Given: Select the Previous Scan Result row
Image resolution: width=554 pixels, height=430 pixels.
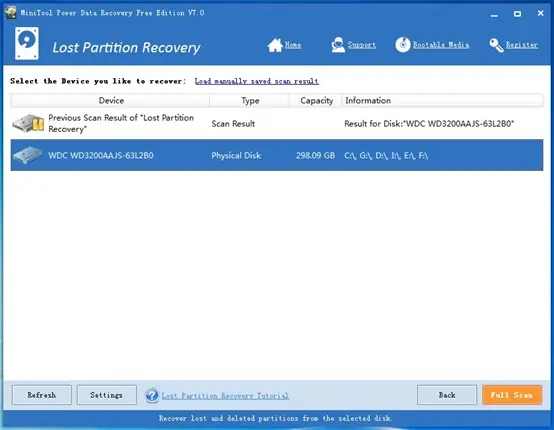Looking at the screenshot, I should [x=277, y=123].
